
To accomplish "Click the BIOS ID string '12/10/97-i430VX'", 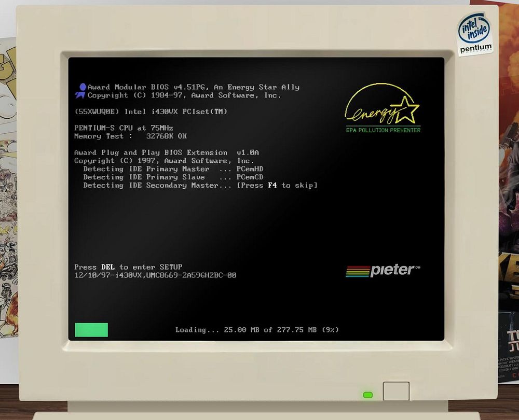I will tap(155, 275).
